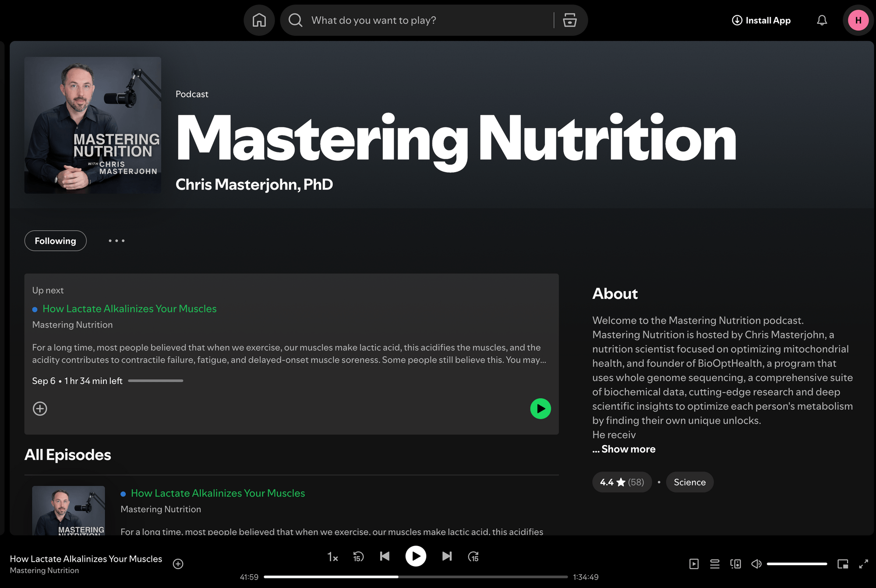
Task: Go to Spotify Home via house icon
Action: (x=259, y=20)
